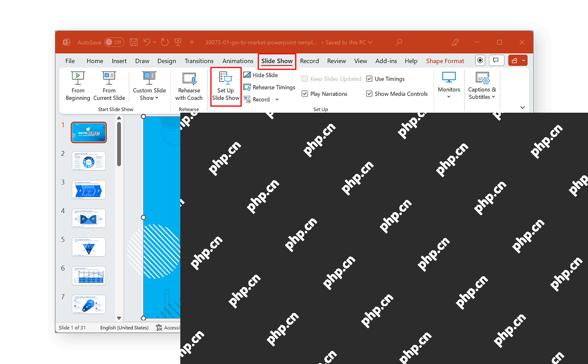Click Slide 1 of 31 in status bar

click(x=72, y=328)
